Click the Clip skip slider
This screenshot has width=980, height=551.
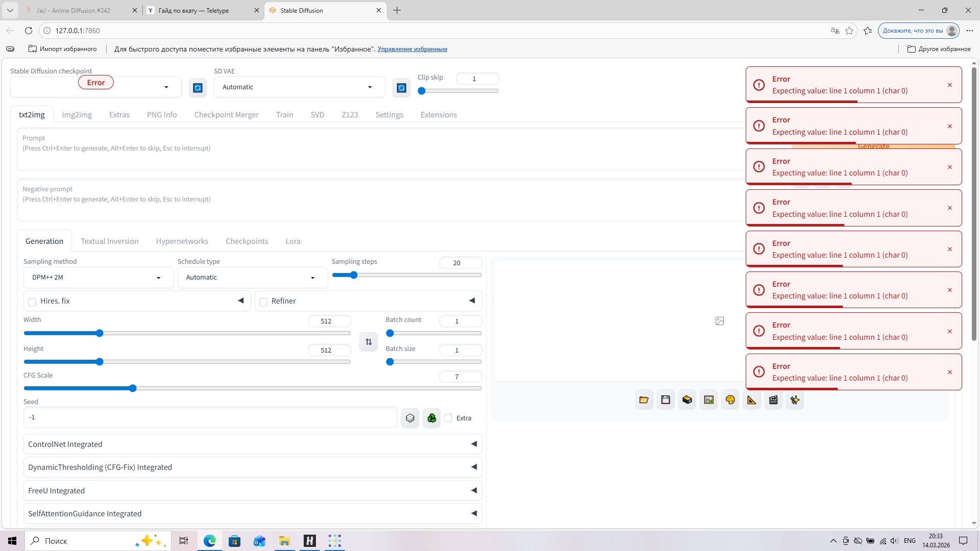[x=458, y=91]
